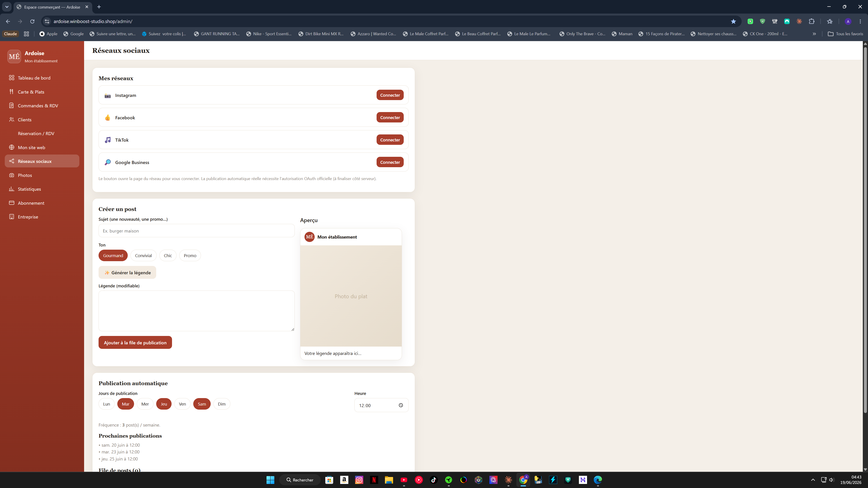The height and width of the screenshot is (488, 868).
Task: Open the Windows Start menu
Action: coord(270,480)
